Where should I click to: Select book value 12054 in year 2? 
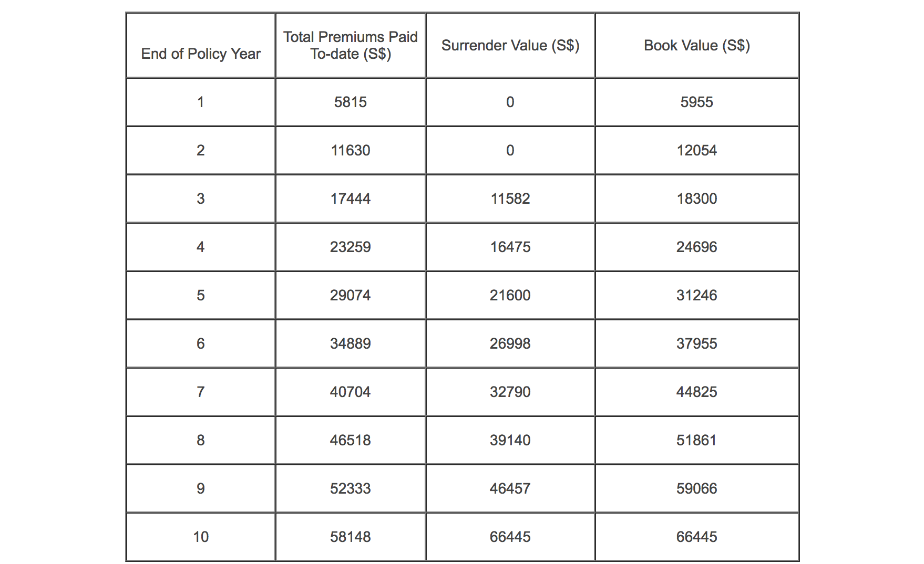(x=697, y=150)
